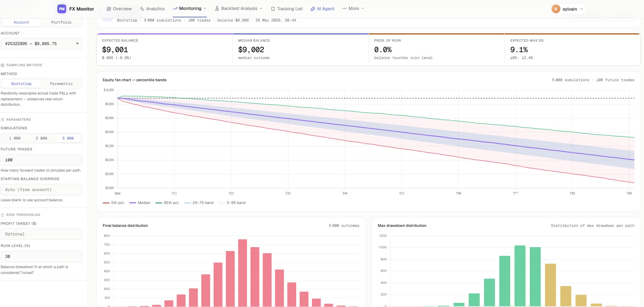Click the Analytics pulse icon
Image resolution: width=644 pixels, height=307 pixels.
pos(142,9)
